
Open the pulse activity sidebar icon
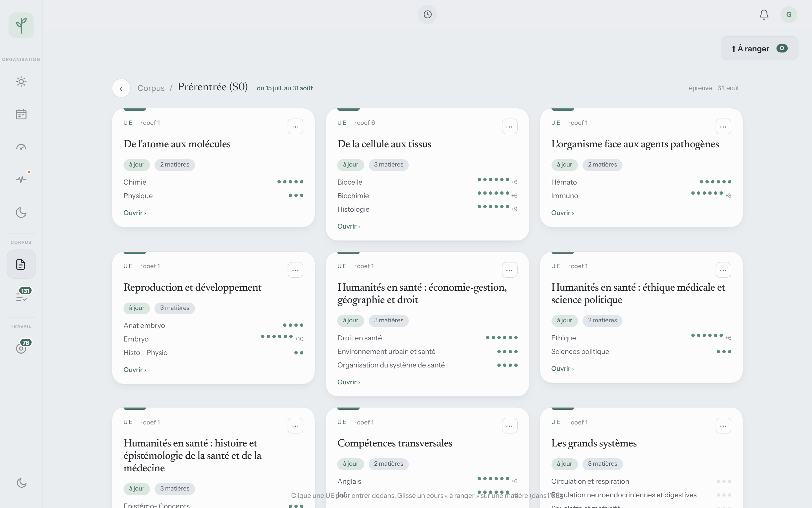point(21,179)
